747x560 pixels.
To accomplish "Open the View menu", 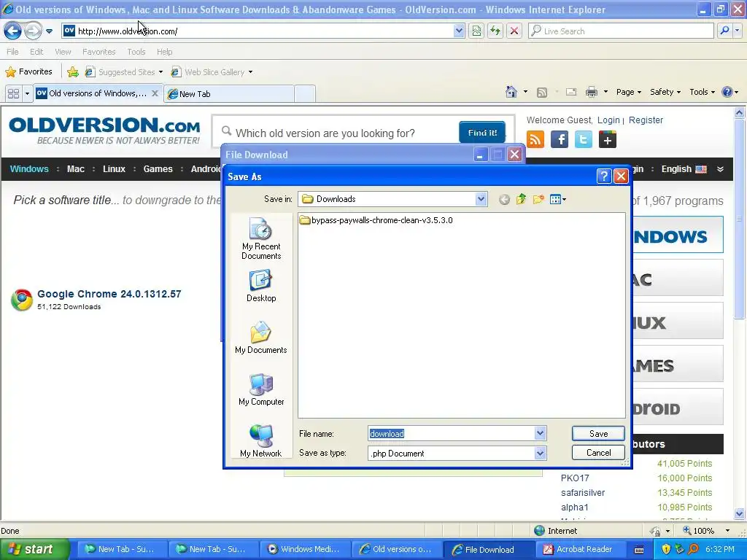I will (63, 52).
